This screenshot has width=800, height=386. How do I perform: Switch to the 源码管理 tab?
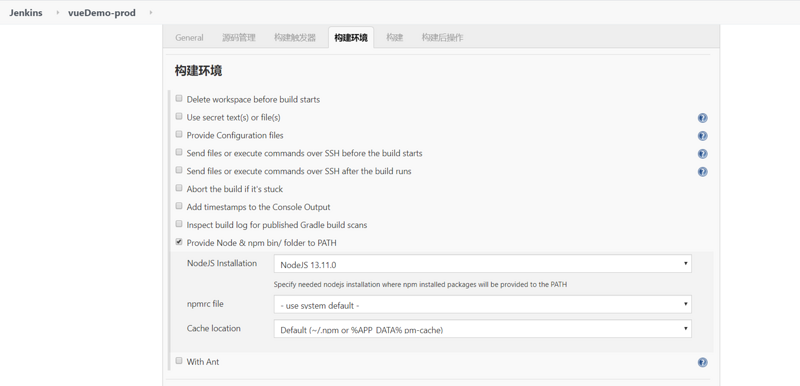pos(239,38)
